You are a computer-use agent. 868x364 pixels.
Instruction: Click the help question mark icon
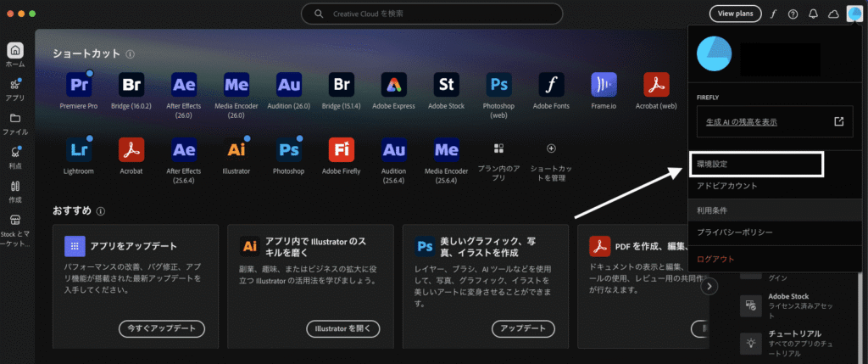point(793,14)
